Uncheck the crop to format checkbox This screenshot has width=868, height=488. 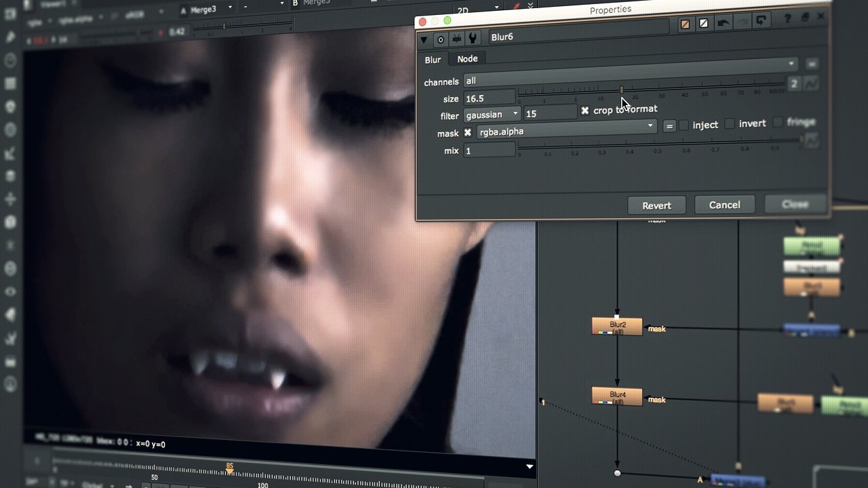coord(585,109)
